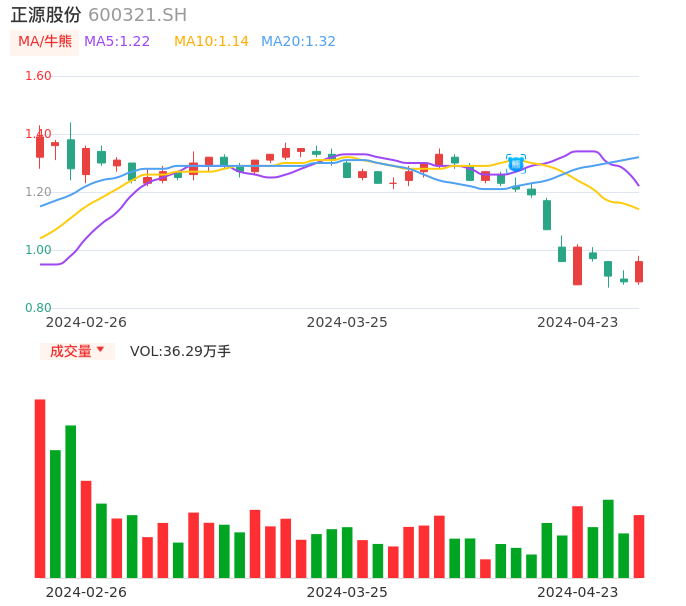Toggle the MA5:1.22 moving average legend
The width and height of the screenshot is (686, 606).
[x=117, y=42]
